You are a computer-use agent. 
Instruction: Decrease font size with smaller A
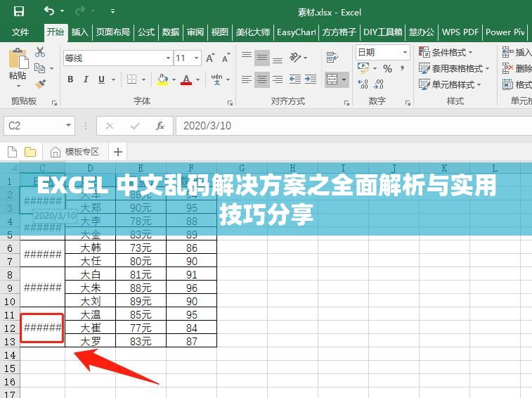[x=226, y=58]
